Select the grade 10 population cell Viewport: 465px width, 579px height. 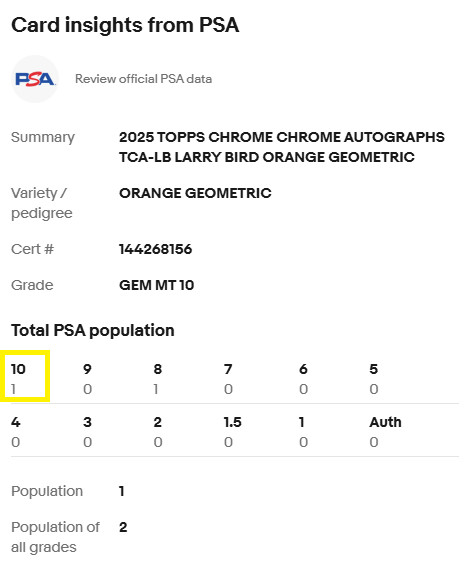click(x=25, y=376)
